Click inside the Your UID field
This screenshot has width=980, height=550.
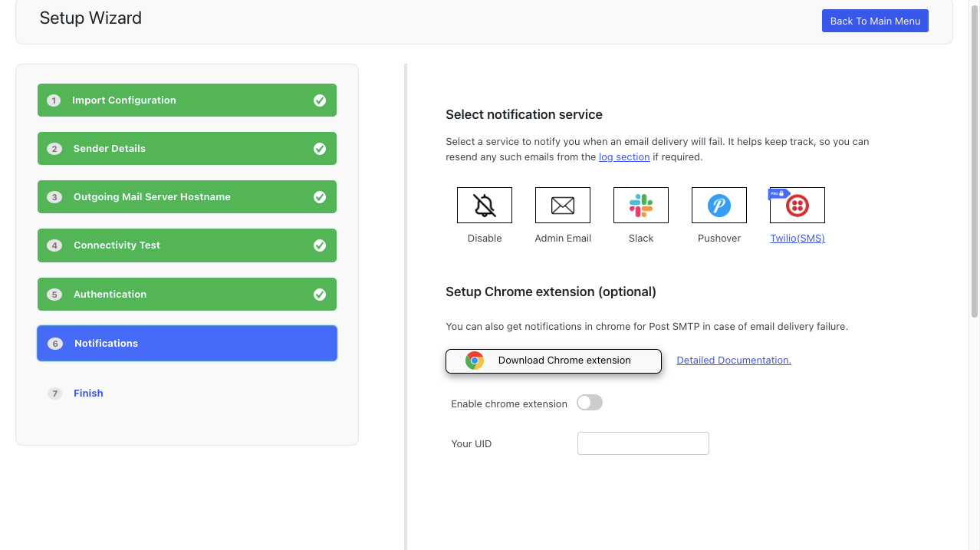pyautogui.click(x=643, y=443)
